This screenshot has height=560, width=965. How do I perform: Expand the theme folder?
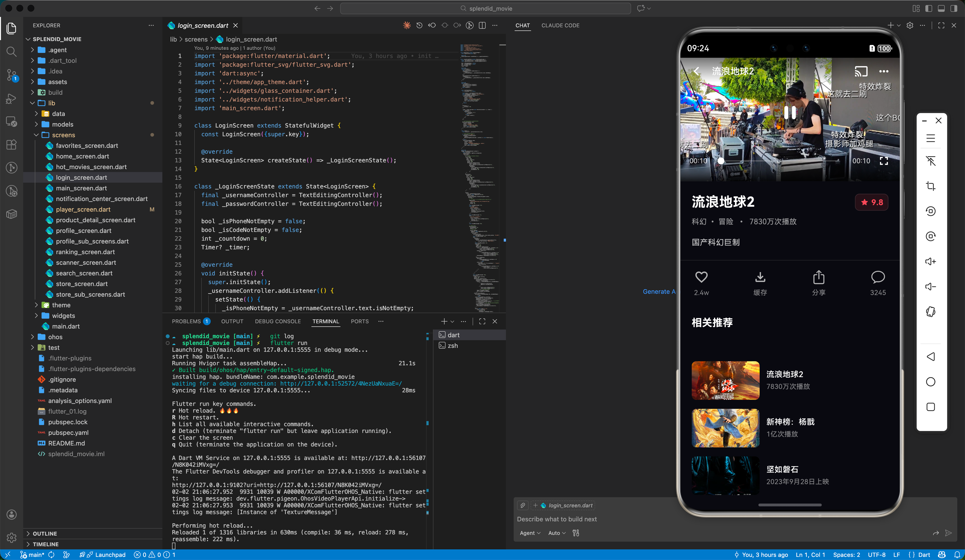point(61,305)
